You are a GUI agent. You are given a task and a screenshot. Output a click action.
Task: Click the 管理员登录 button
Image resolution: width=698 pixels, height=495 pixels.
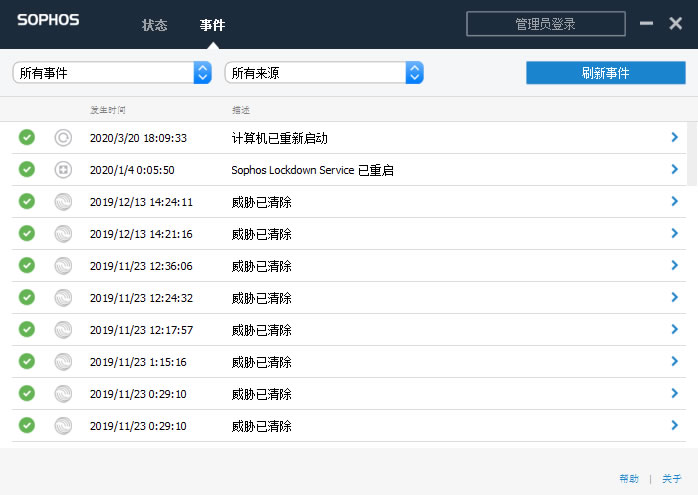click(x=545, y=24)
